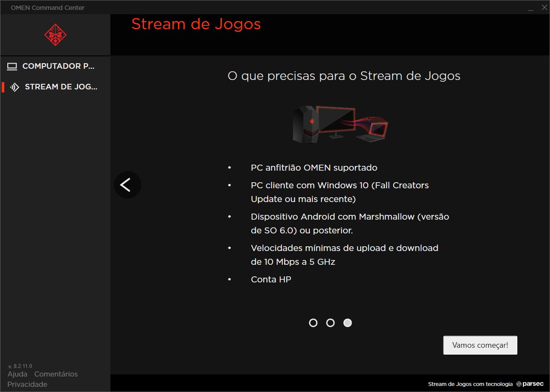Click the red OMEN diamond logo
This screenshot has height=392, width=550.
[x=55, y=35]
